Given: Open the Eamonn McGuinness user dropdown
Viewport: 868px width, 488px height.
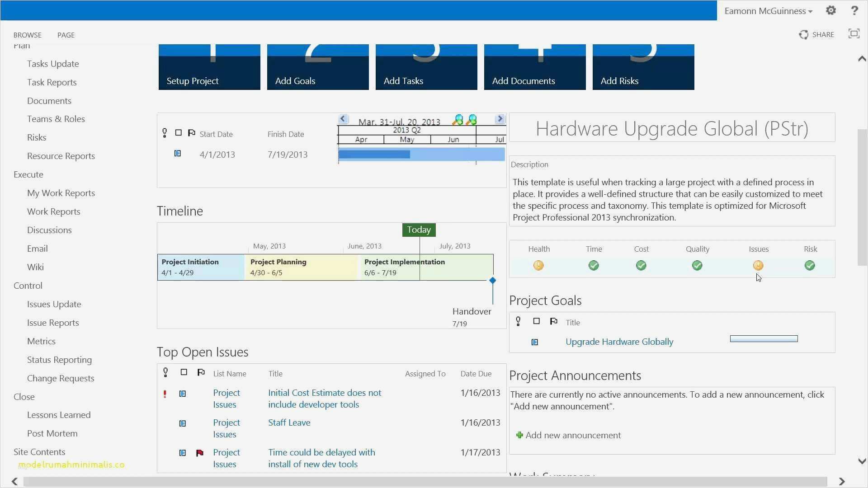Looking at the screenshot, I should pos(768,11).
